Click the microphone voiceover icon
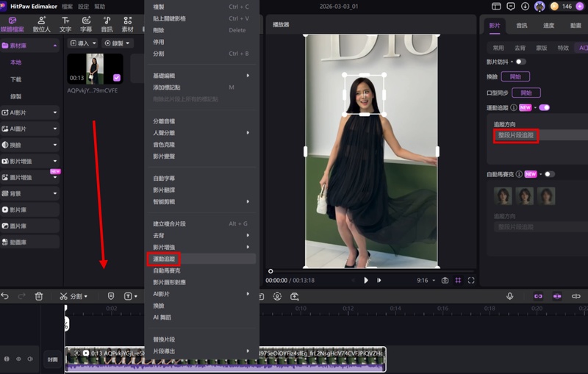The image size is (588, 374). 509,296
